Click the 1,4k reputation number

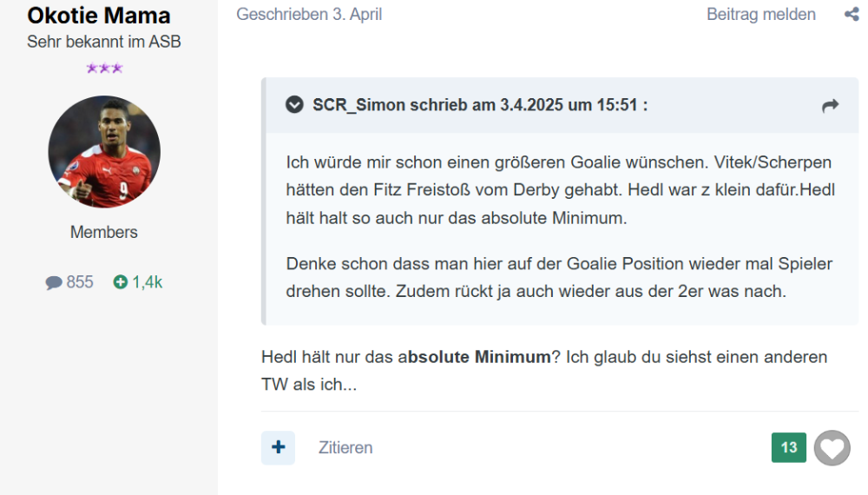point(148,282)
